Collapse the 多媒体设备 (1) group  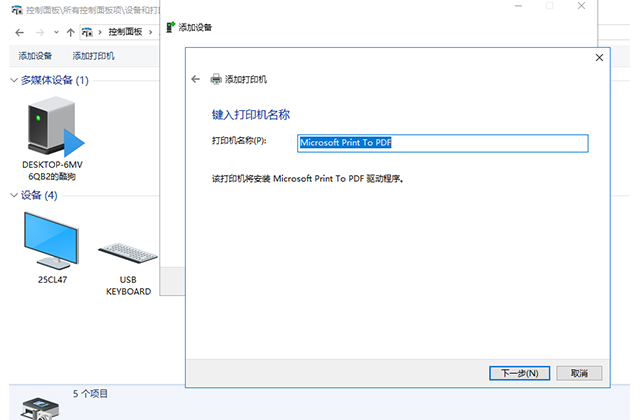(x=14, y=80)
